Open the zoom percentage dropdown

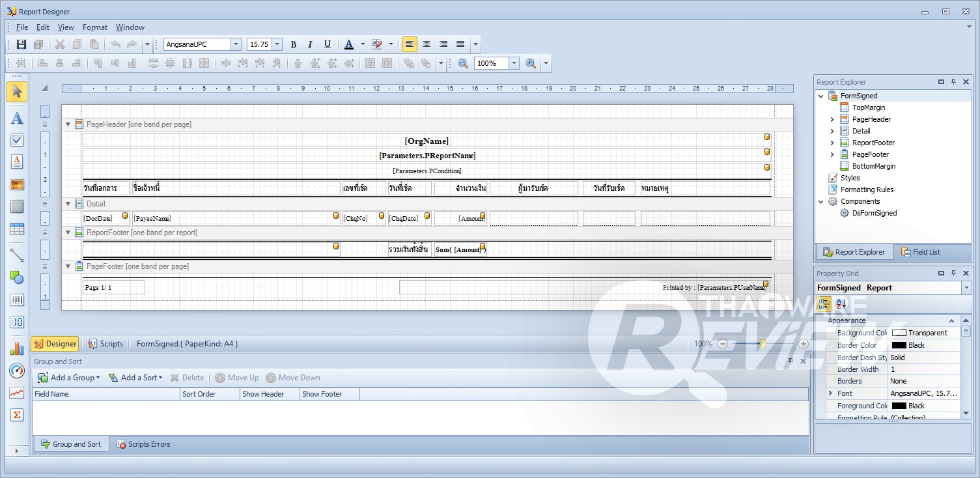514,63
